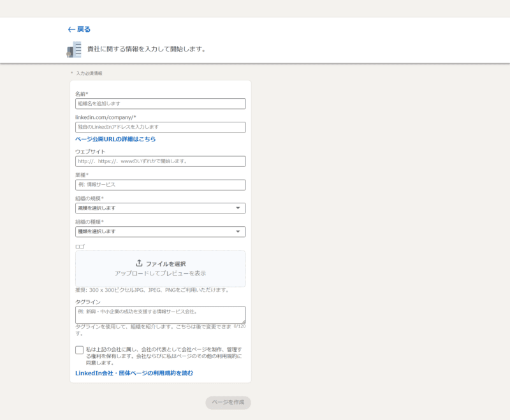This screenshot has height=420, width=510.
Task: Select the 業種 industry input field
Action: [161, 185]
